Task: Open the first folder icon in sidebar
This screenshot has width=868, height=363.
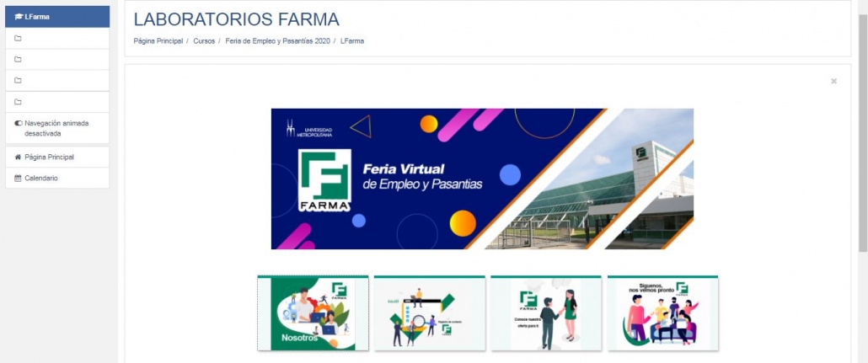Action: click(18, 38)
